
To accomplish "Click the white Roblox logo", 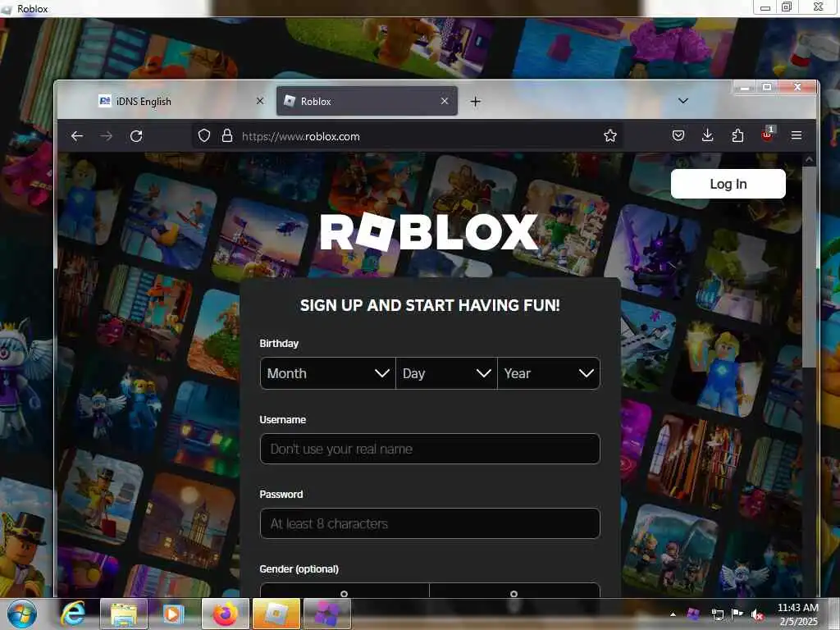I will [x=428, y=231].
